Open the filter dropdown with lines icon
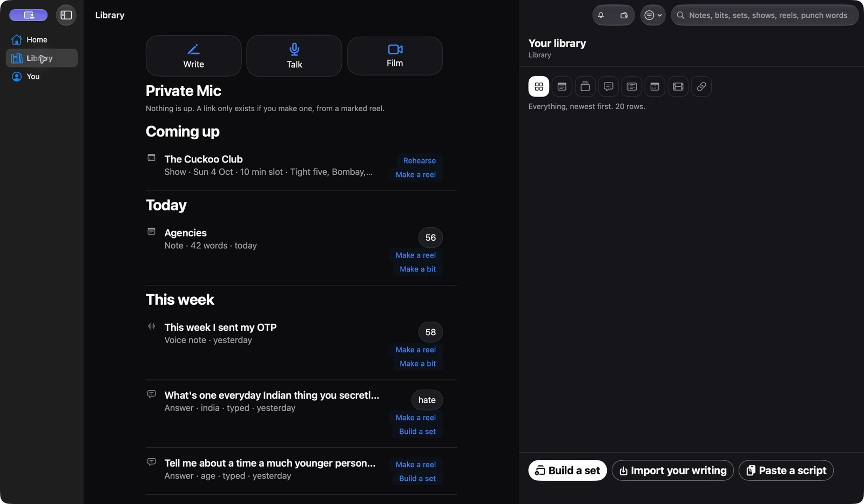 tap(653, 15)
